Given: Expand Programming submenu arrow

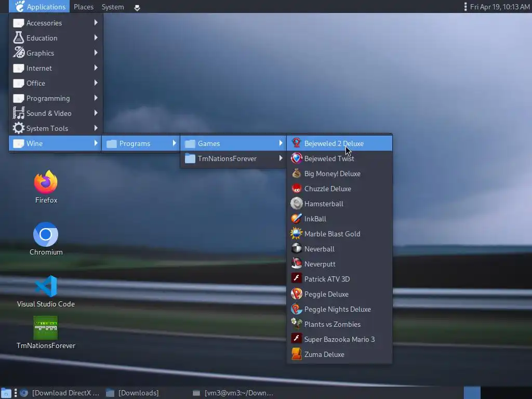Looking at the screenshot, I should (96, 98).
